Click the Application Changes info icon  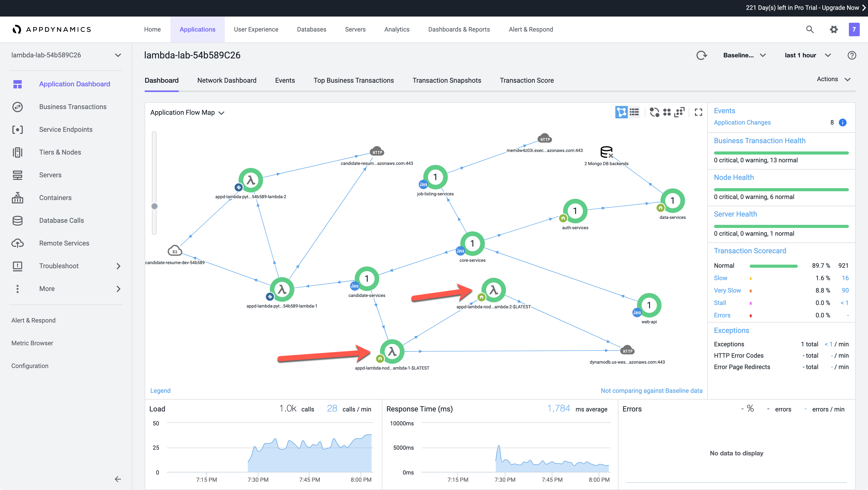pos(842,122)
